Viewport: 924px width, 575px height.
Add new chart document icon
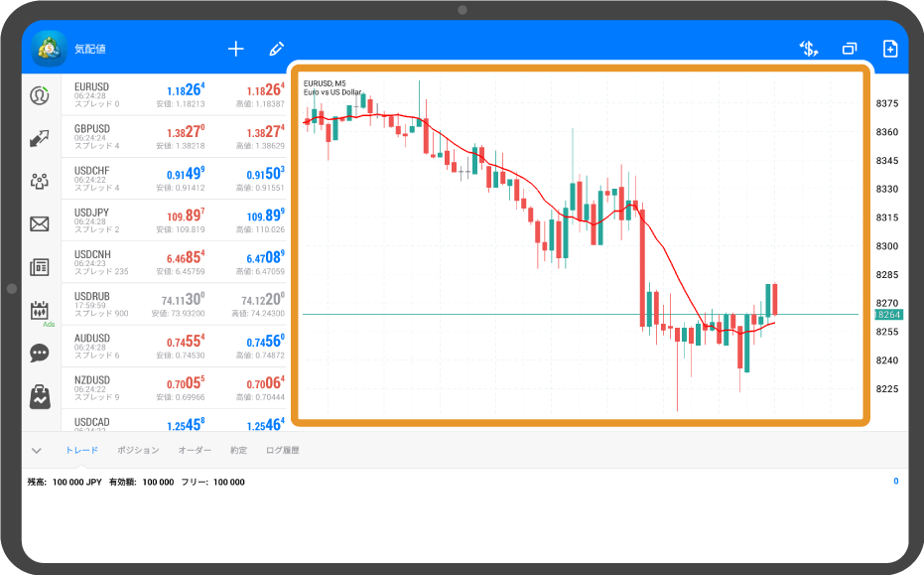tap(890, 49)
